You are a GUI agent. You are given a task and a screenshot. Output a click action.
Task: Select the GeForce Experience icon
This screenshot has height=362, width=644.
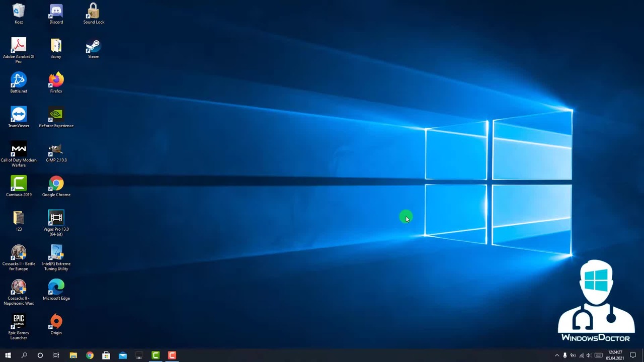(56, 118)
